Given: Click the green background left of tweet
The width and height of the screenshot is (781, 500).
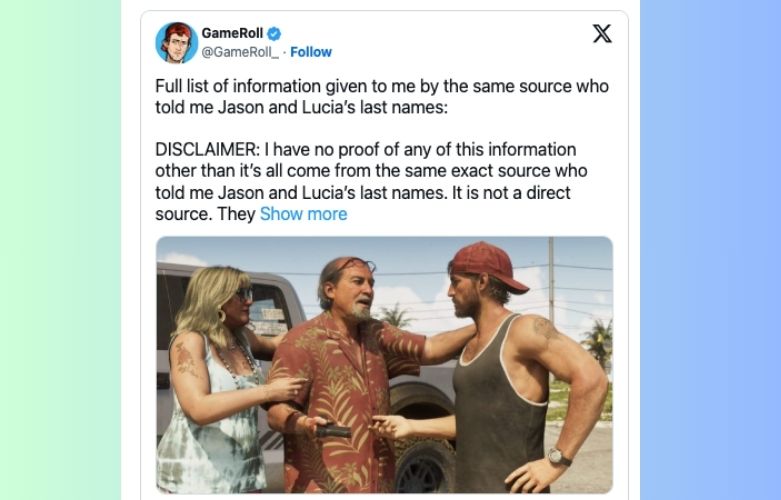Looking at the screenshot, I should click(x=60, y=250).
